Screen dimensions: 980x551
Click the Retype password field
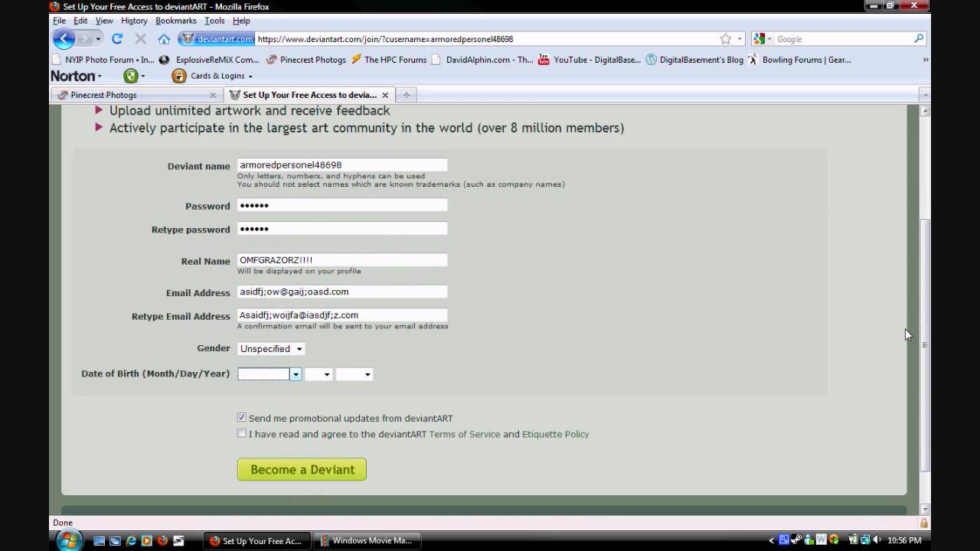pyautogui.click(x=342, y=228)
